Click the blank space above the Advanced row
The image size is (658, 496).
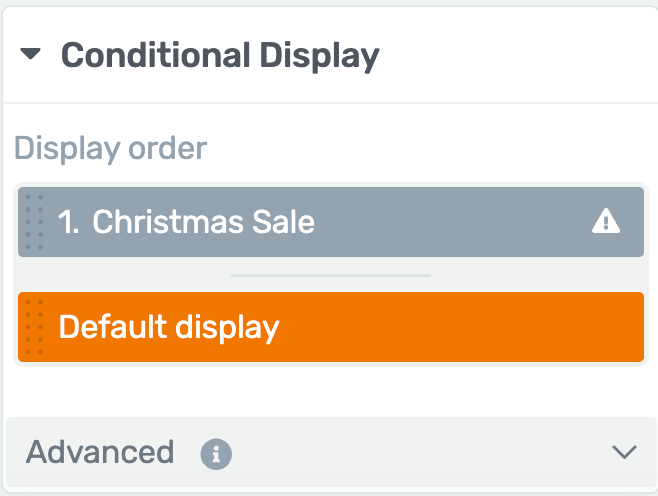point(331,392)
